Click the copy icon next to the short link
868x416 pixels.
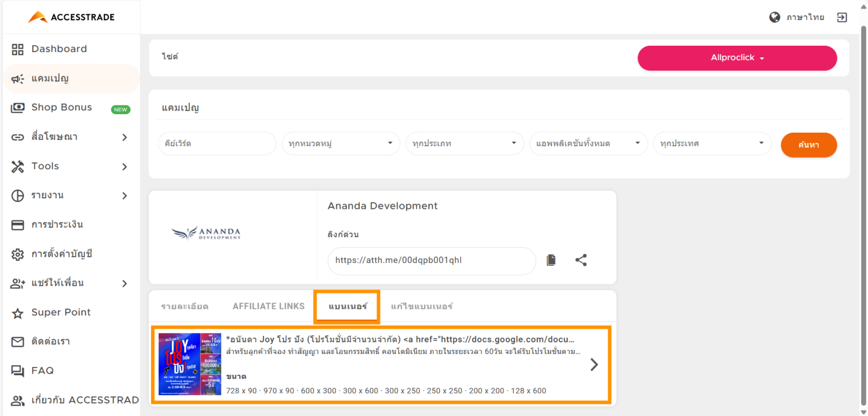(551, 260)
